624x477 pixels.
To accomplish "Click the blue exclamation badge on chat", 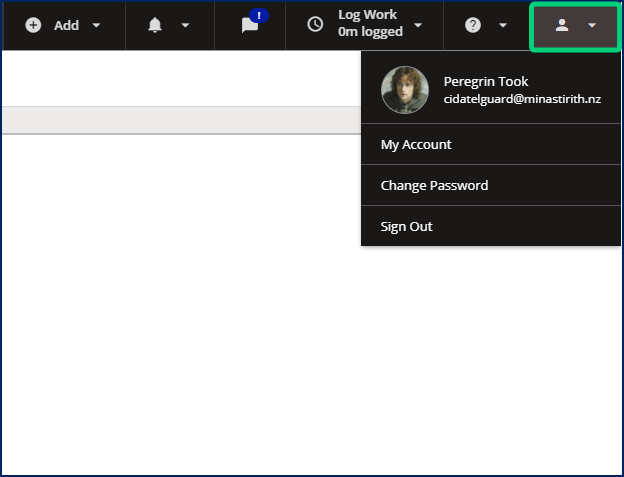I will click(x=259, y=16).
